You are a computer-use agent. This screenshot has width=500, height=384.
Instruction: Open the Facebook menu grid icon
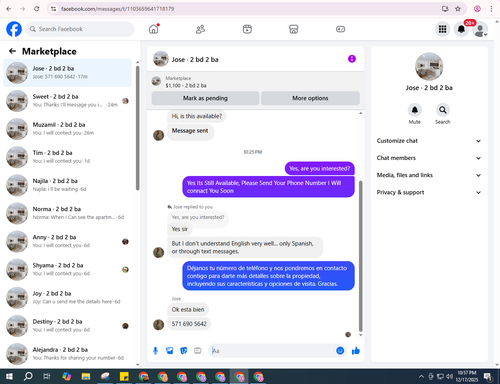tap(442, 29)
